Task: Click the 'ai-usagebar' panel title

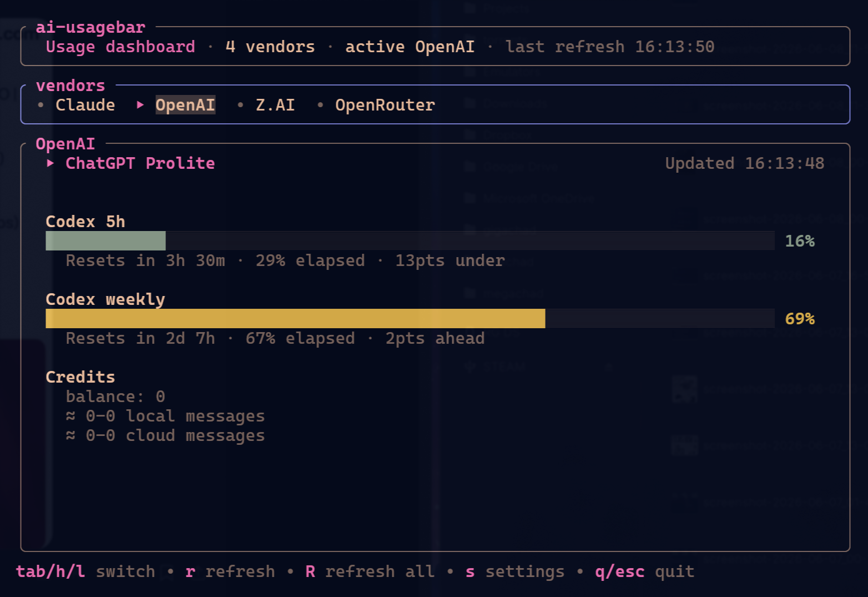Action: click(x=90, y=27)
